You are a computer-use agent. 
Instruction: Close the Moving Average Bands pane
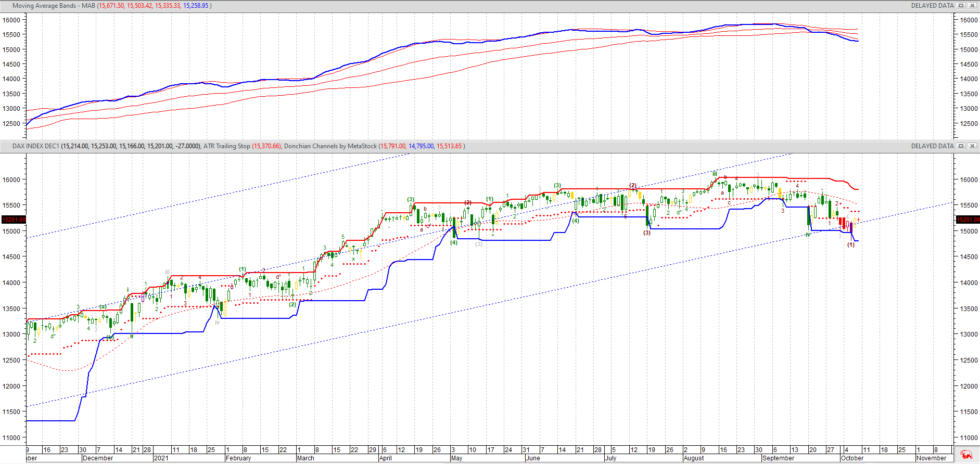pyautogui.click(x=972, y=6)
